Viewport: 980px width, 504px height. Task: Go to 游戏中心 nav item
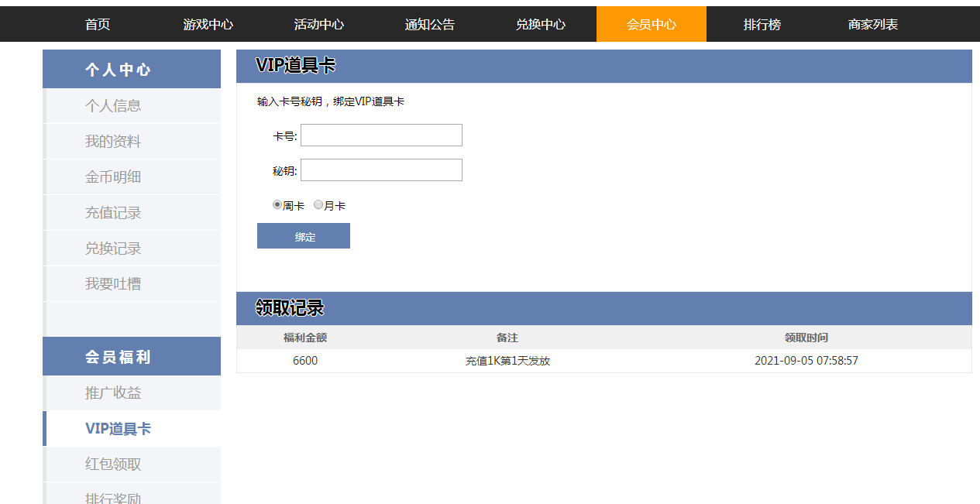coord(208,24)
